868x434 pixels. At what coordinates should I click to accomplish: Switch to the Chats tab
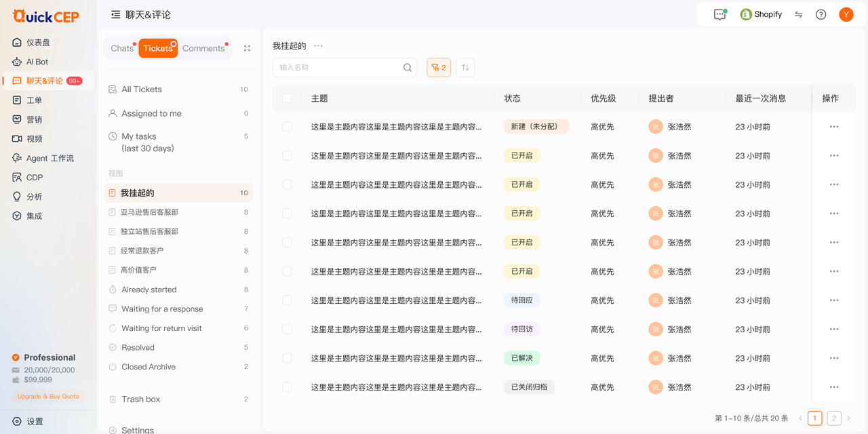(x=122, y=48)
